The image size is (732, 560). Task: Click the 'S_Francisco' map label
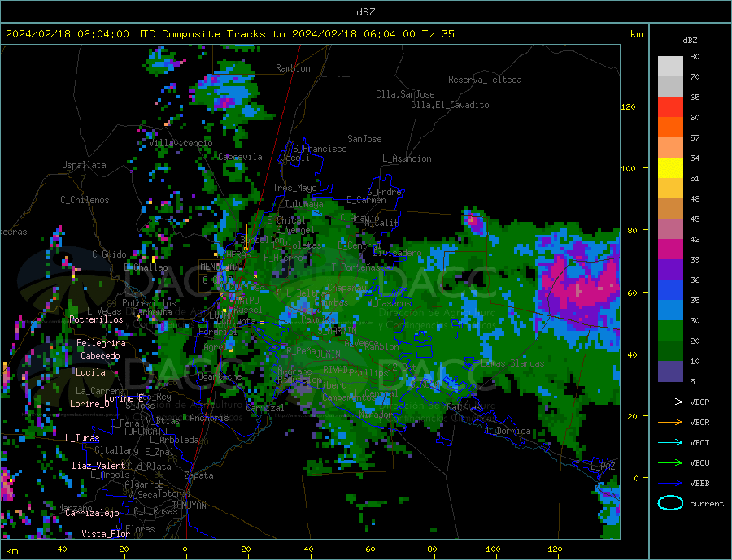(320, 149)
